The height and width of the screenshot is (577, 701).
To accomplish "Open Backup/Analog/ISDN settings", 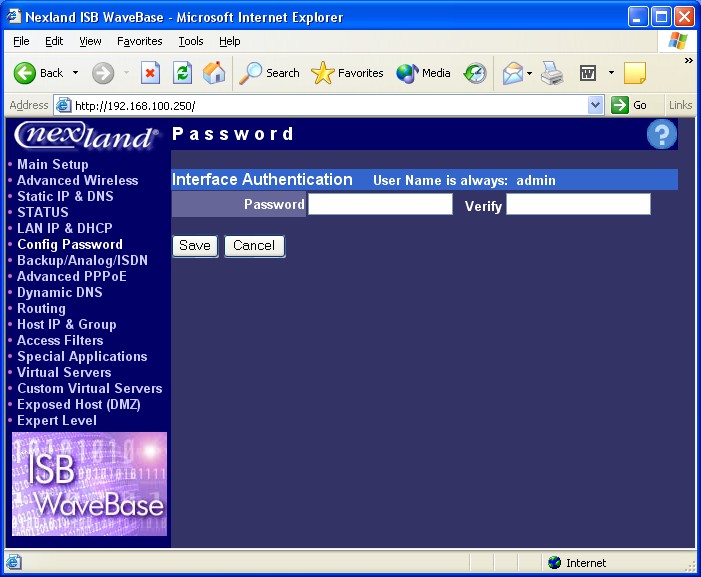I will pos(82,260).
